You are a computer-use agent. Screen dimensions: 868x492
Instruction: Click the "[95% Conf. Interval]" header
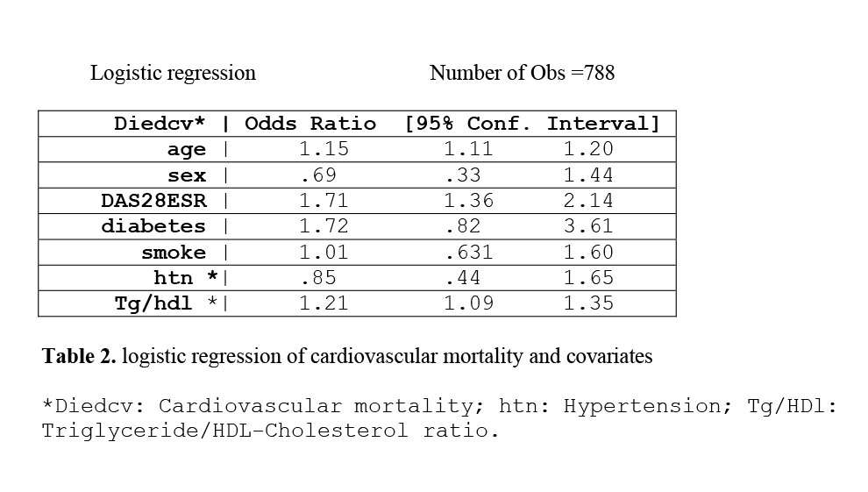point(531,124)
